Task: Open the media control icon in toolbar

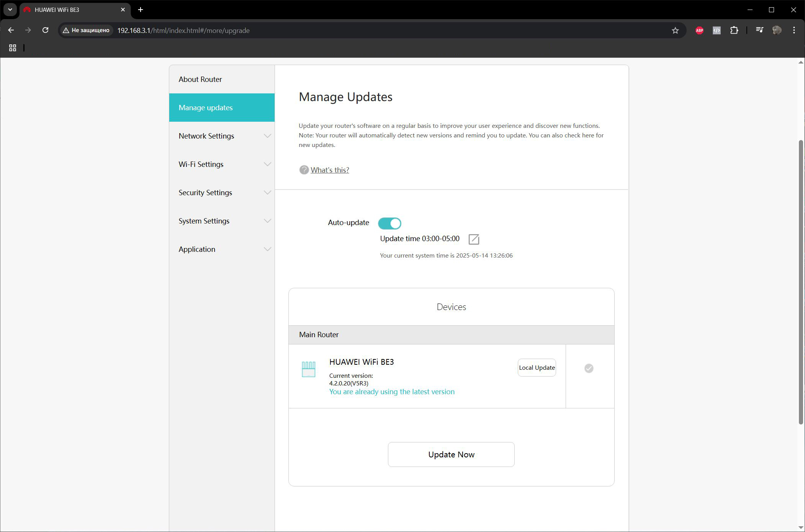Action: click(x=759, y=30)
